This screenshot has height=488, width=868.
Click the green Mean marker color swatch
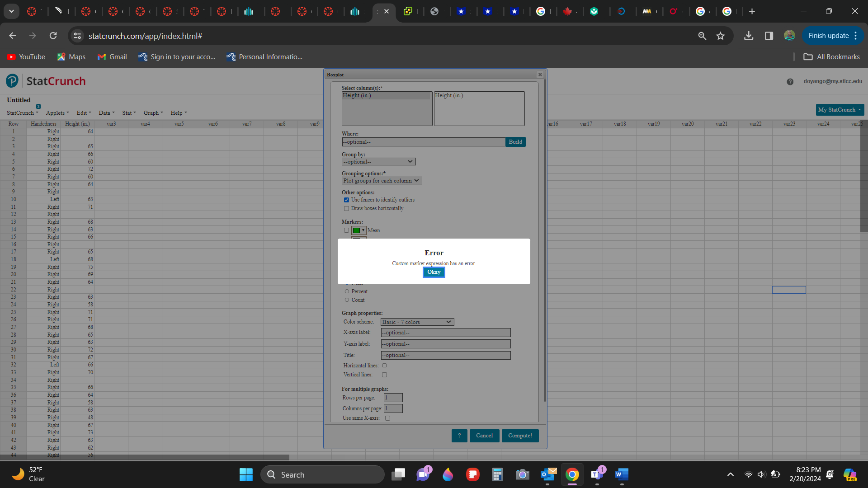coord(356,230)
